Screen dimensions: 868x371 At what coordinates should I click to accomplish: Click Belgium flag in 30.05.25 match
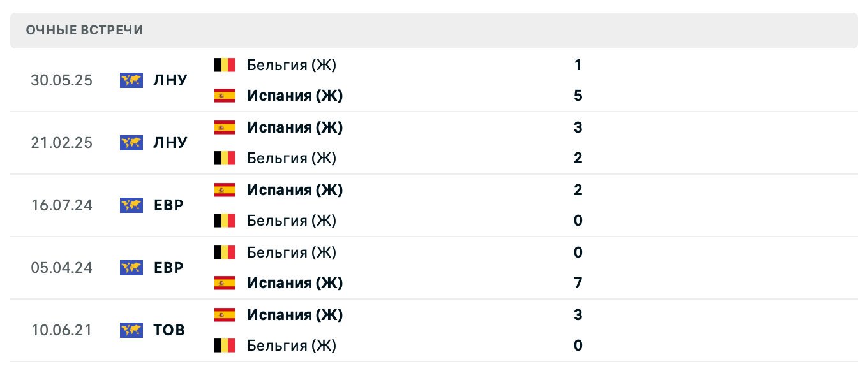225,65
